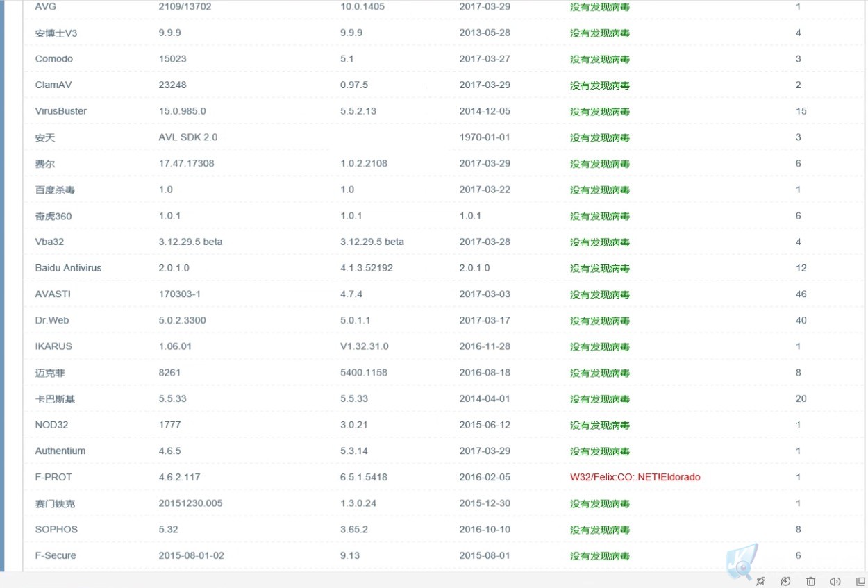Click the VirusBuster engine name
The width and height of the screenshot is (868, 588).
61,111
